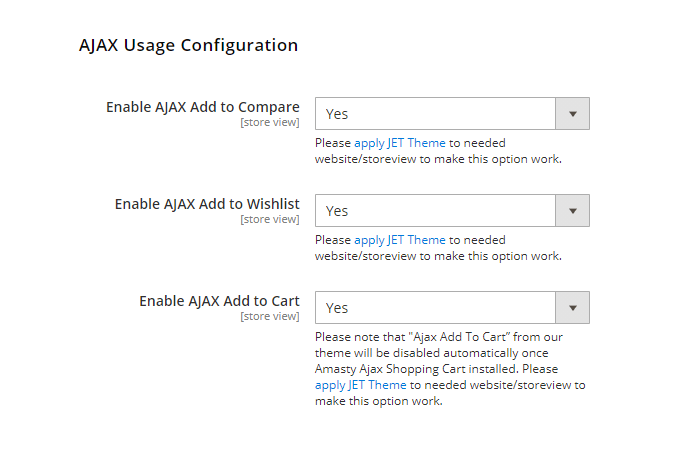685x456 pixels.
Task: Click the store view scope under Add to Cart
Action: click(269, 316)
